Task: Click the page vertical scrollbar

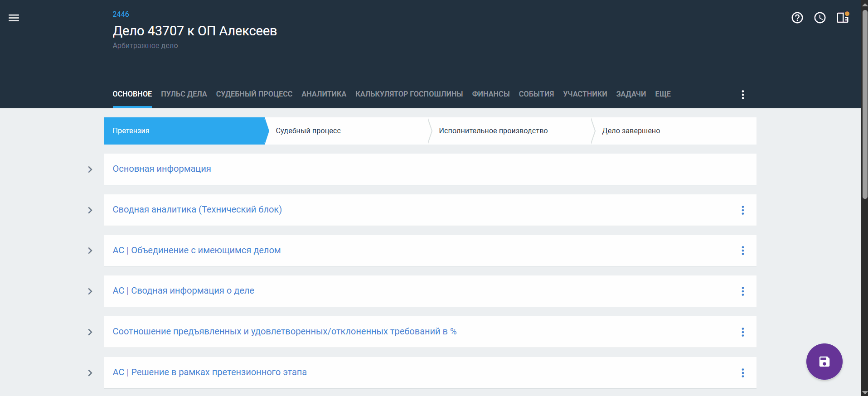Action: 864,104
